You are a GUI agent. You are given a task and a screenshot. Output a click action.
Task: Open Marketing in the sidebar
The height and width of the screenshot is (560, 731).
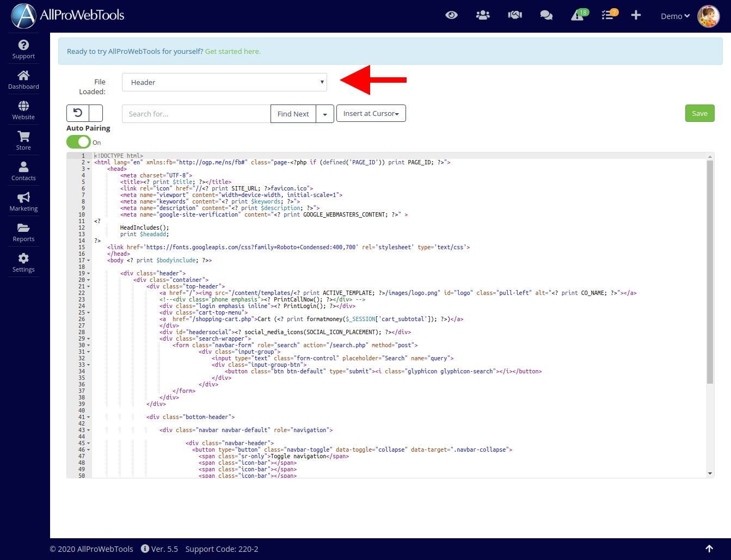[23, 201]
